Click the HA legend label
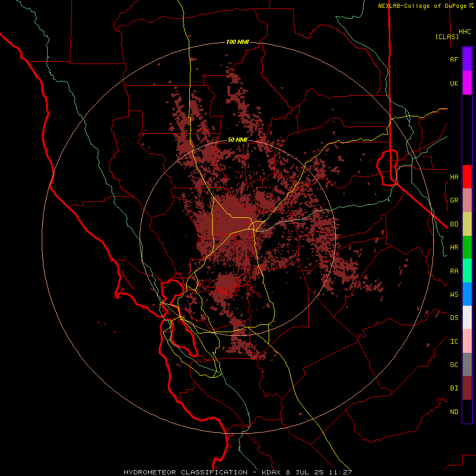Image resolution: width=476 pixels, height=476 pixels. 454,177
